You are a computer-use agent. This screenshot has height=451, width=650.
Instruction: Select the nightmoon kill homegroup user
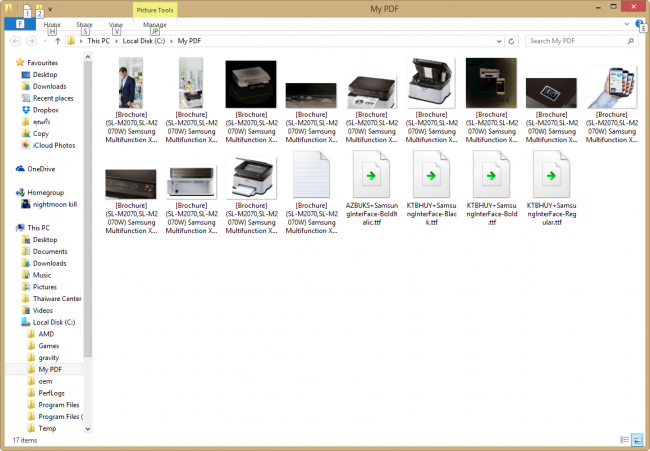[55, 204]
